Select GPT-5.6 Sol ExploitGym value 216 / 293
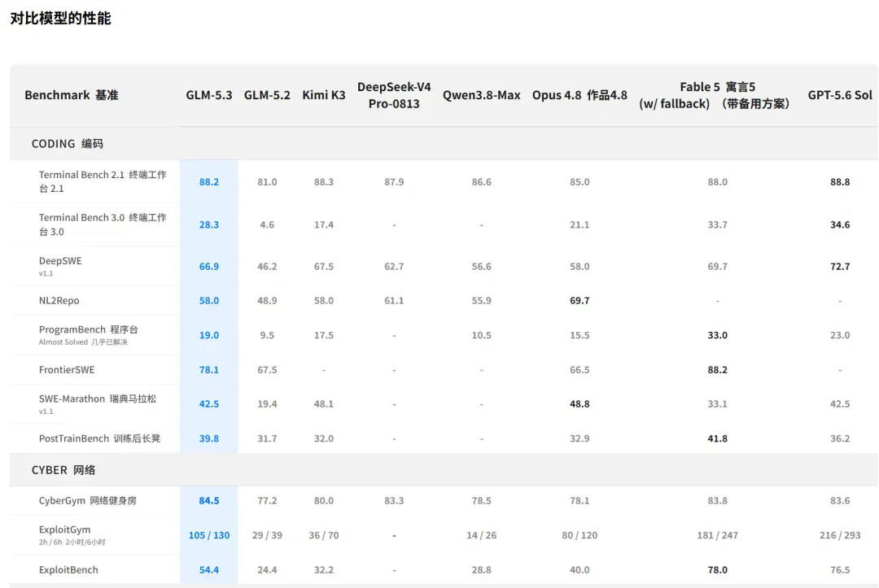 [840, 535]
